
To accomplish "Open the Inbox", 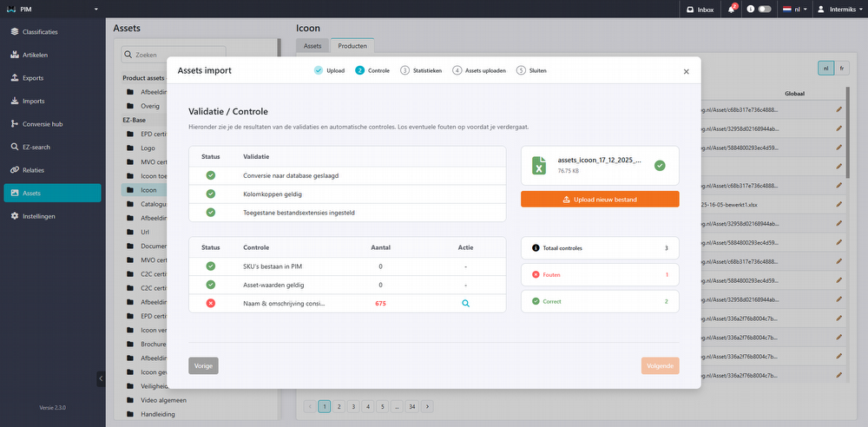I will point(700,10).
